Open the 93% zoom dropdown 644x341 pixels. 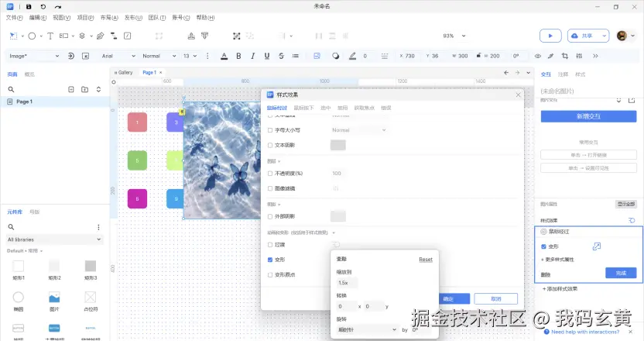(x=454, y=36)
